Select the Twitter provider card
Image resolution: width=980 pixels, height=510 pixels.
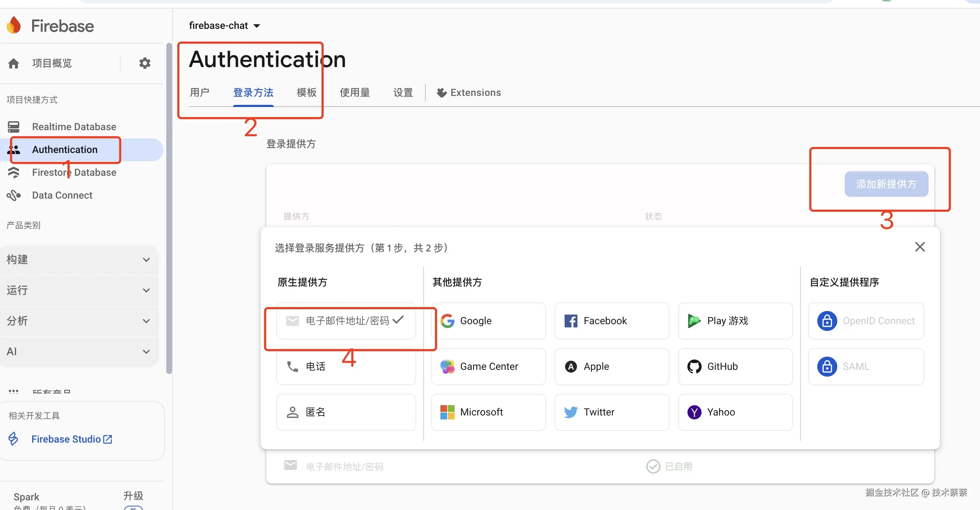pos(611,412)
